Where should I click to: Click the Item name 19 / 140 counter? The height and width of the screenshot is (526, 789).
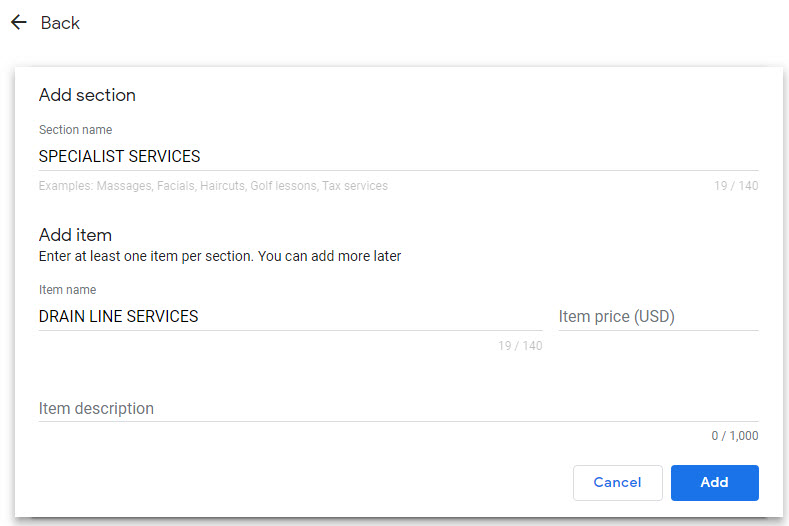pos(520,346)
